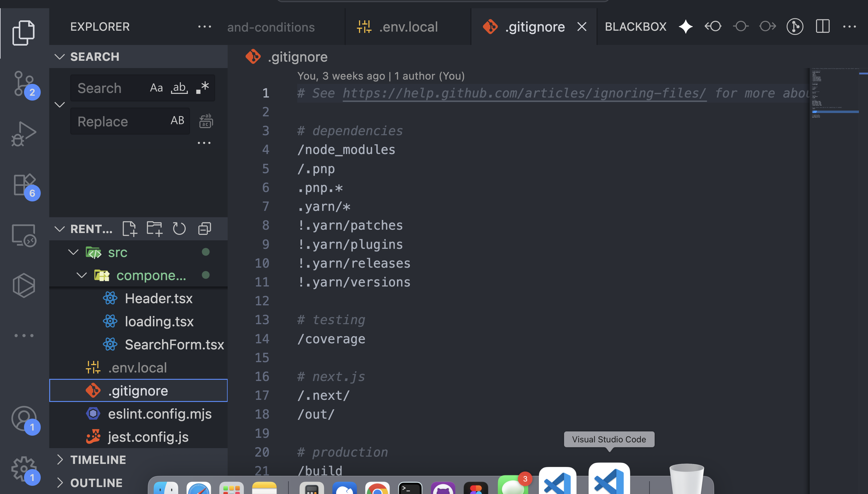Click the BLACKBOX button in editor toolbar
Screen dimensions: 868x494
click(635, 26)
